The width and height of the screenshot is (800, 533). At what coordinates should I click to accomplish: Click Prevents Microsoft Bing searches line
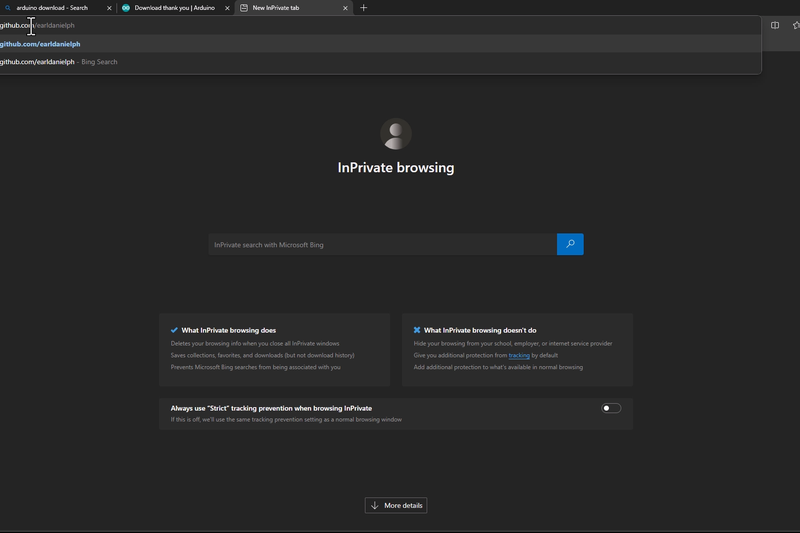point(256,367)
